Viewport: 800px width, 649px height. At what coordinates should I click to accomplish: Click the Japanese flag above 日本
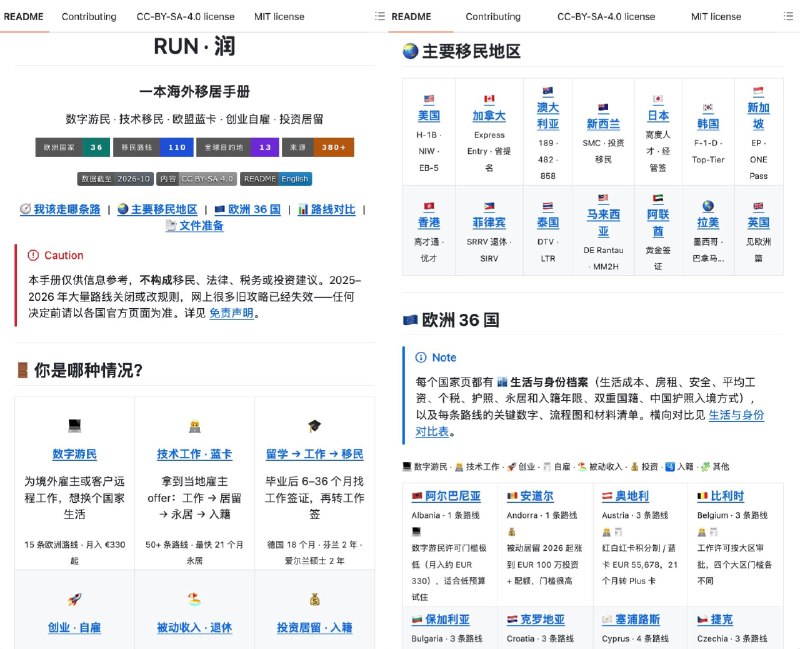click(x=658, y=99)
